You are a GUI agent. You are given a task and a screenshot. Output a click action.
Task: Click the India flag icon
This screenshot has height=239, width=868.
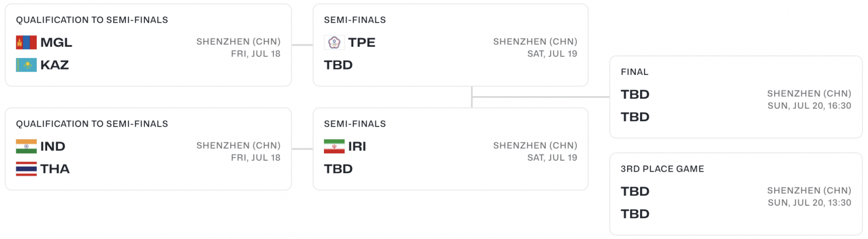coord(26,147)
